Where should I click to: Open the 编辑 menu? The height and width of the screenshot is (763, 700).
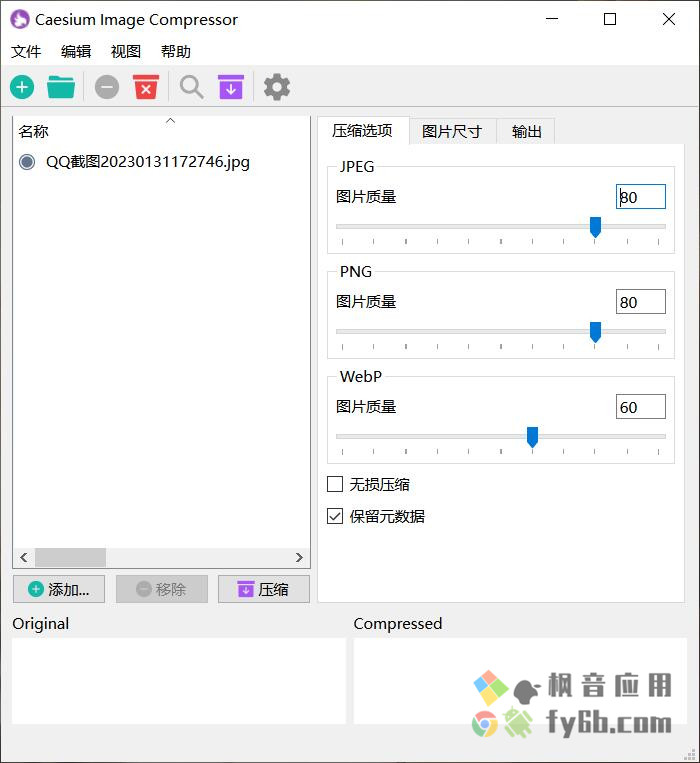(x=76, y=51)
